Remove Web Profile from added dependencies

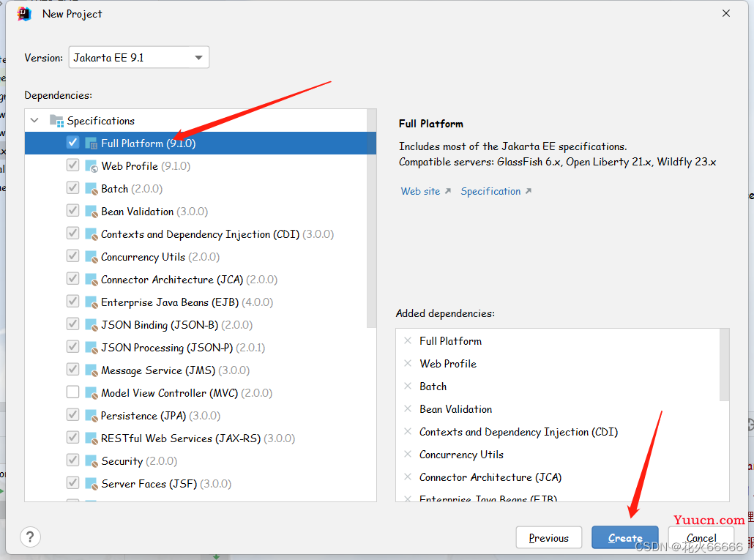408,363
